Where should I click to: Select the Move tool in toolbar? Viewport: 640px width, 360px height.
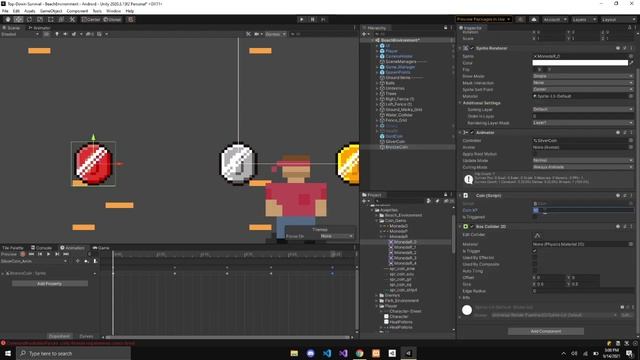(18, 19)
